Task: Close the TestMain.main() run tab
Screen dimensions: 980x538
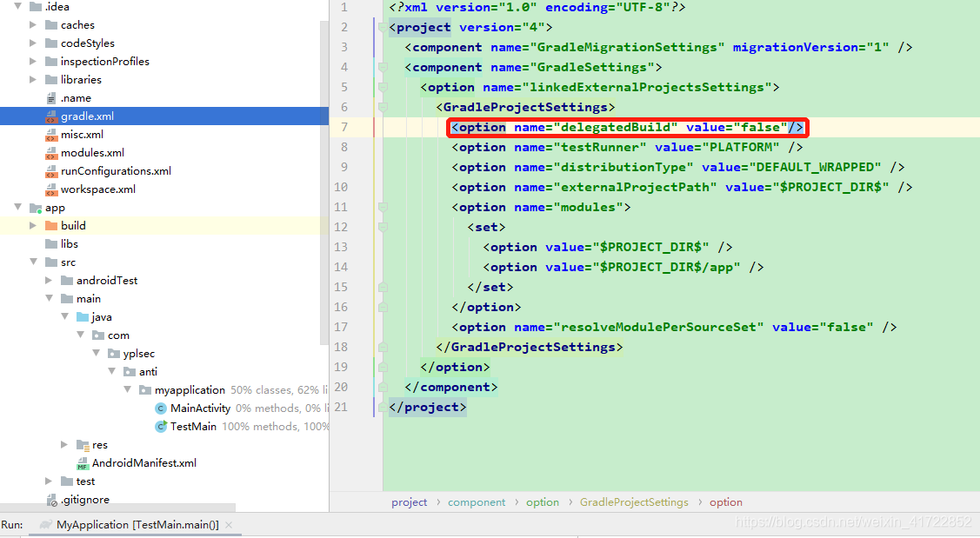Action: tap(229, 525)
